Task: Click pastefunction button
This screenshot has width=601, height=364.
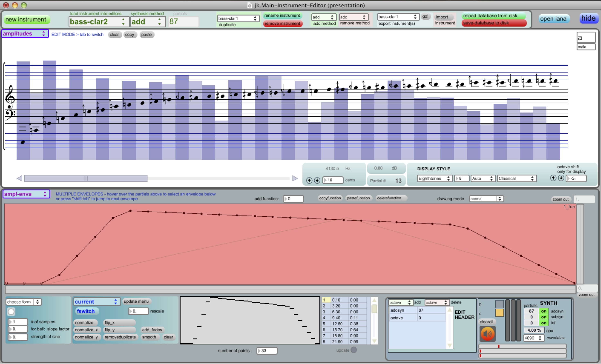Action: pyautogui.click(x=358, y=198)
